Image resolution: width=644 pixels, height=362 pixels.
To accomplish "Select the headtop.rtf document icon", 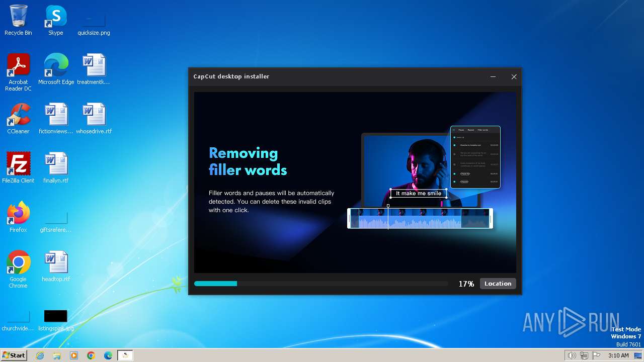I will point(55,266).
